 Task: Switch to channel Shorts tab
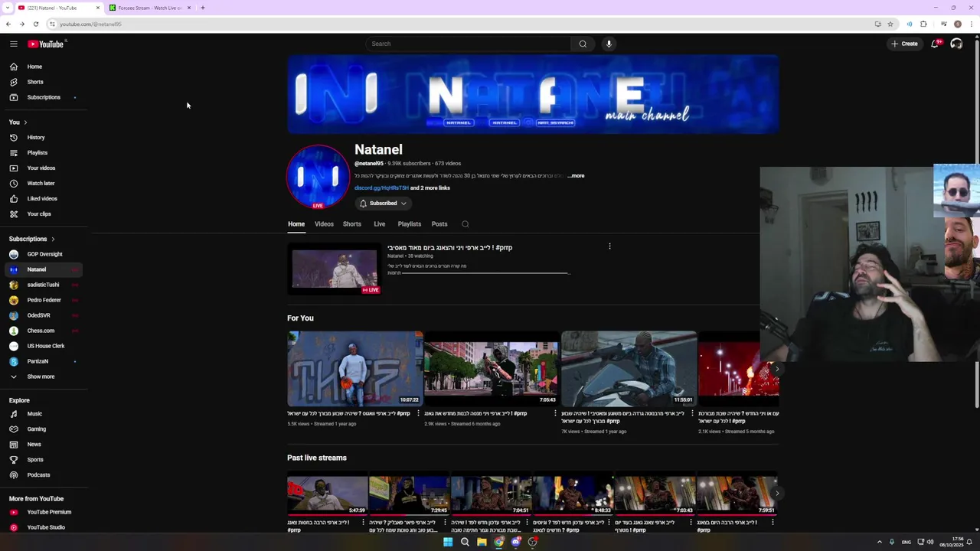coord(352,224)
